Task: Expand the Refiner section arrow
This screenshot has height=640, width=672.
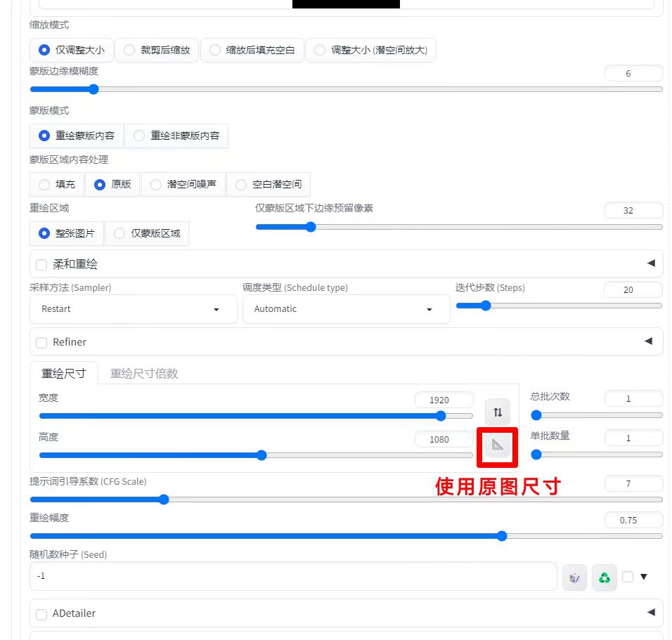Action: click(x=650, y=341)
